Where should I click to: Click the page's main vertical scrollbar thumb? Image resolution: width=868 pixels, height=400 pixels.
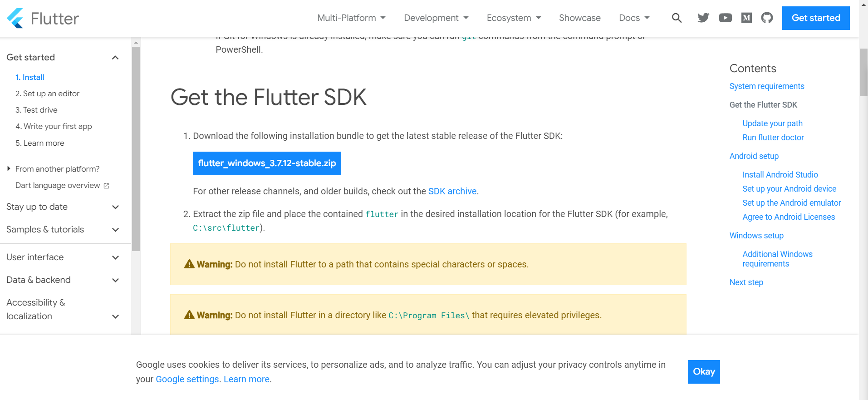coord(863,72)
